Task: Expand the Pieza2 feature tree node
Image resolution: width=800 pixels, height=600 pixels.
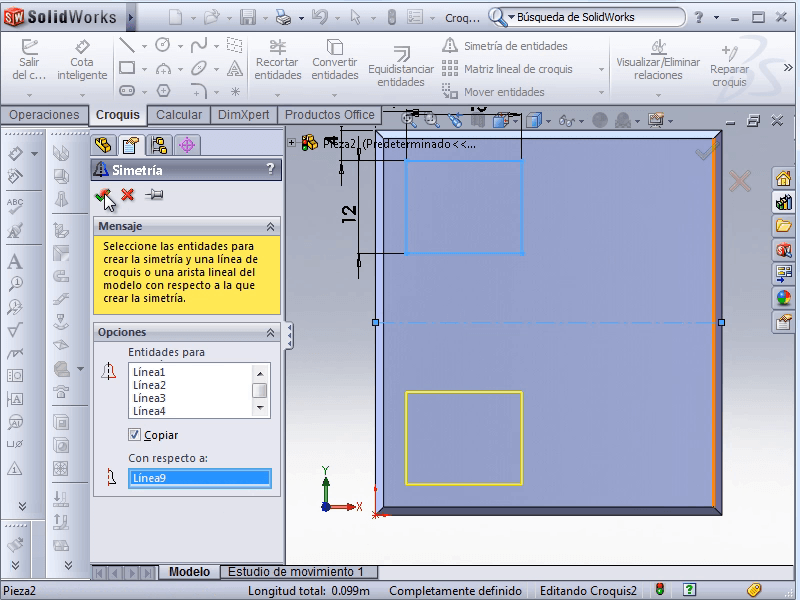Action: pyautogui.click(x=292, y=143)
